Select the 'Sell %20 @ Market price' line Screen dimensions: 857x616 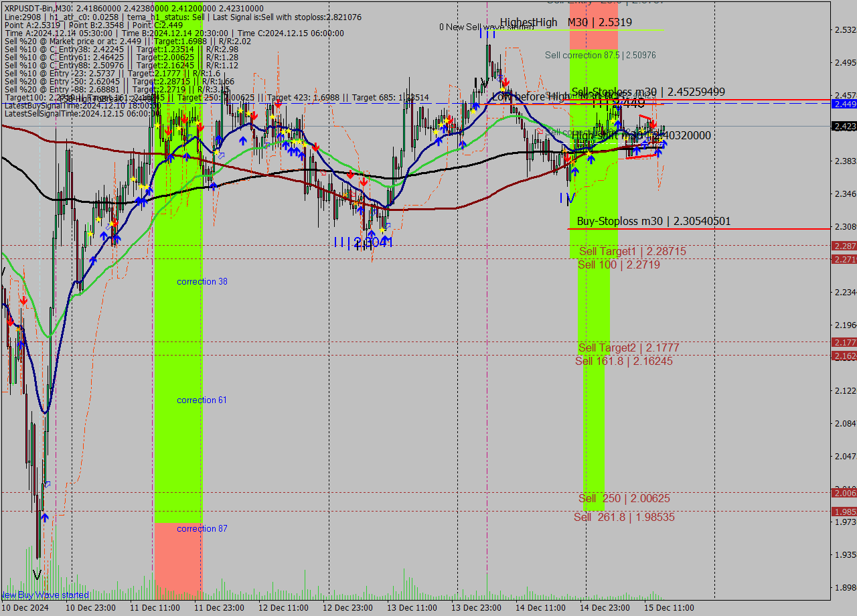pos(128,41)
